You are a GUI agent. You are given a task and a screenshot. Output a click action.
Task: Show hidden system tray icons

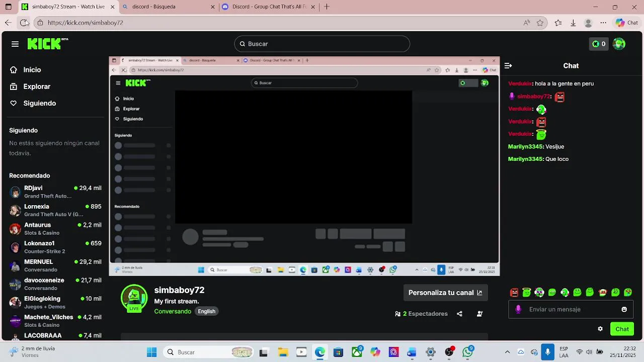507,352
